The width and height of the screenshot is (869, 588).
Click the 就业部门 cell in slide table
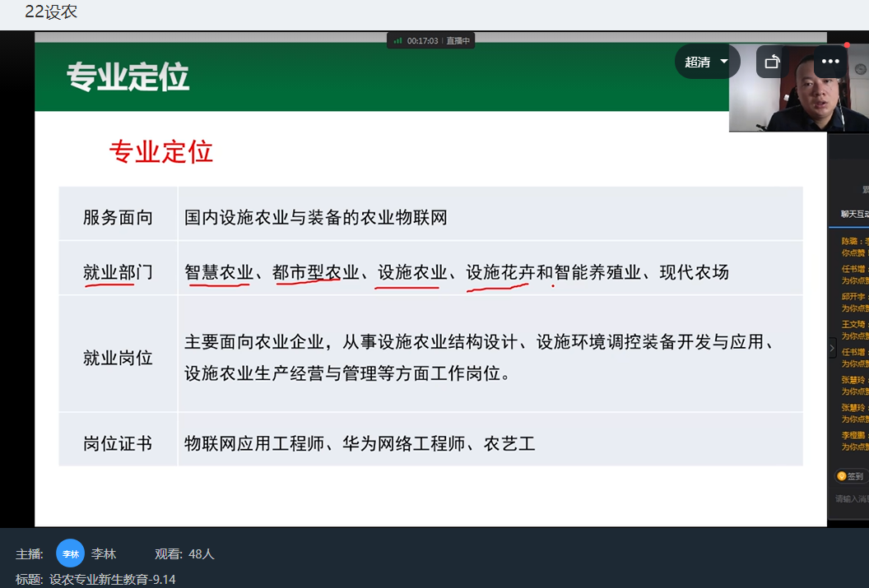tap(118, 272)
